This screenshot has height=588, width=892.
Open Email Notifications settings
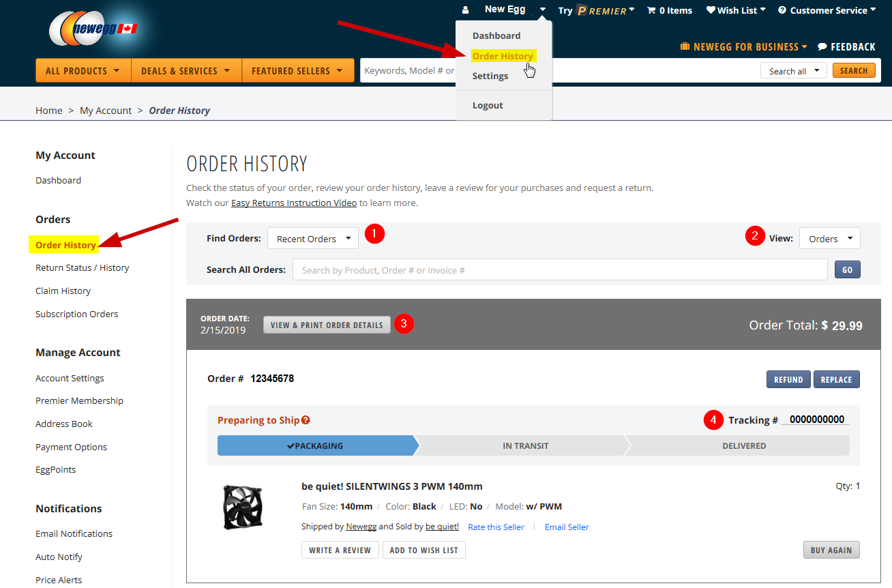point(74,533)
